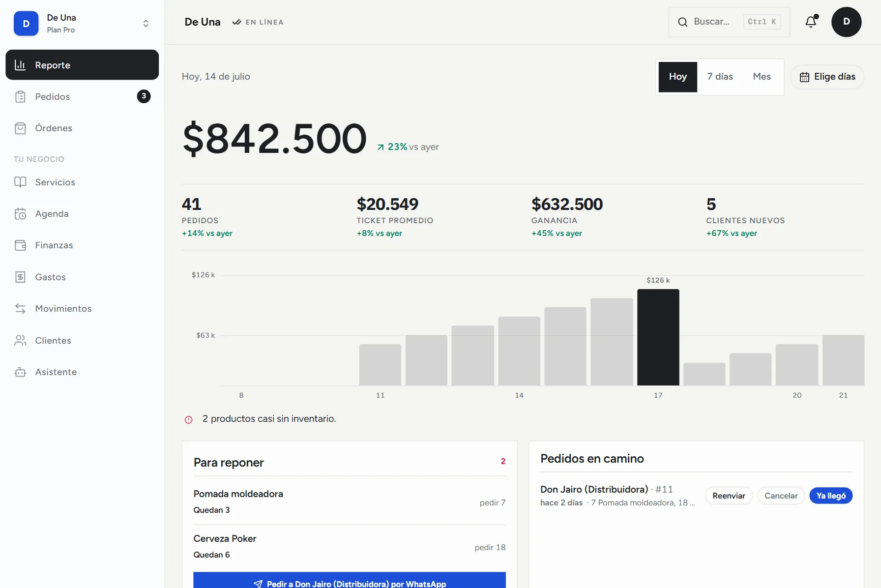Screen dimensions: 881x588
Task: Click the blue De Una workspace logo
Action: point(26,24)
